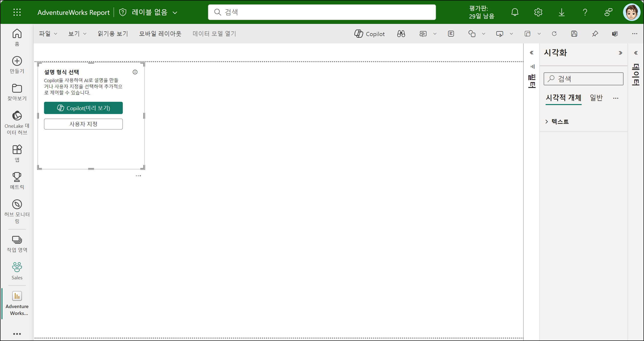644x341 pixels.
Task: Open the binoculars explore icon
Action: pyautogui.click(x=401, y=34)
